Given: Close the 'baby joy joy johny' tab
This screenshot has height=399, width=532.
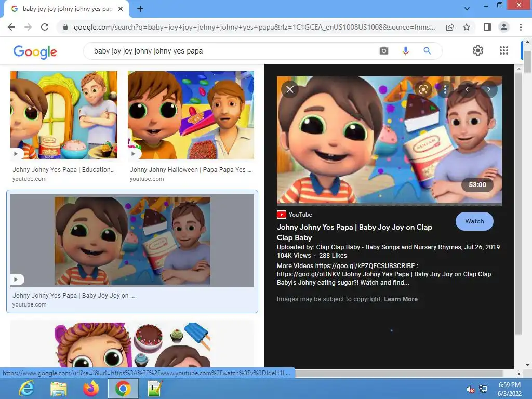Looking at the screenshot, I should (121, 9).
